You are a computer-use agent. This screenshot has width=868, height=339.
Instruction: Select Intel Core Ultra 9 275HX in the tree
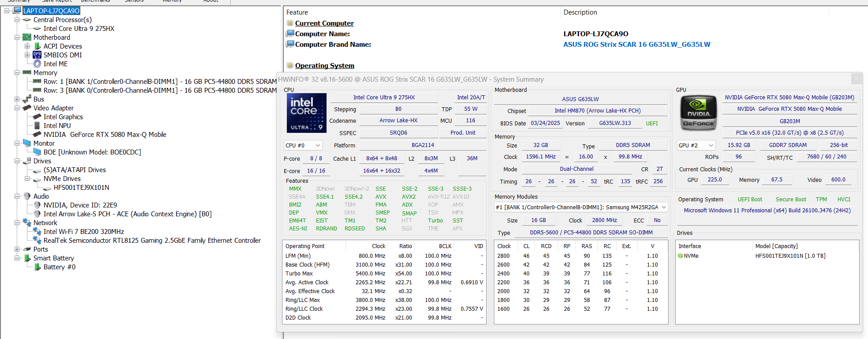79,29
